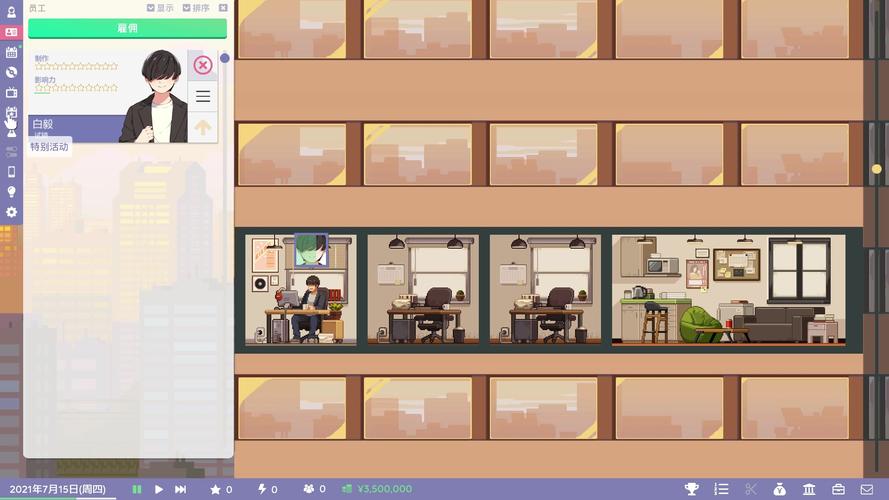Click the occupied office room with worker
889x500 pixels.
point(301,290)
